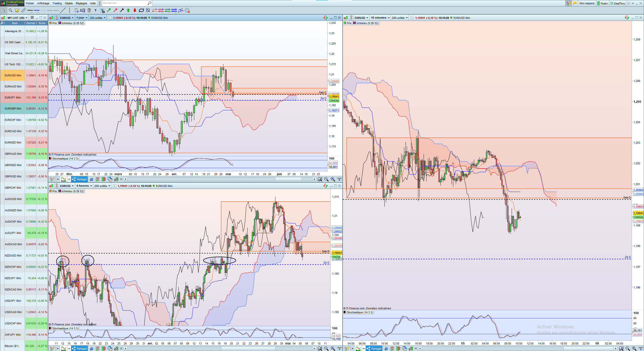Open the Réglages menu
644x351 pixels.
[81, 3]
